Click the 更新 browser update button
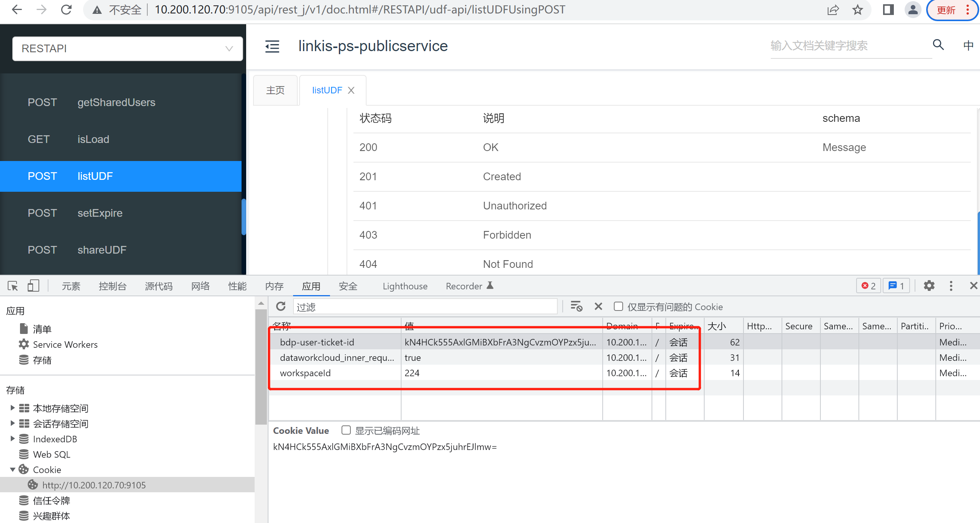Viewport: 980px width, 523px height. click(x=946, y=10)
